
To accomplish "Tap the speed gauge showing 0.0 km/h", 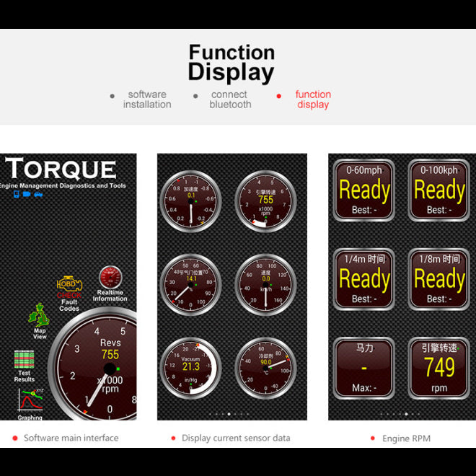I will (x=265, y=285).
